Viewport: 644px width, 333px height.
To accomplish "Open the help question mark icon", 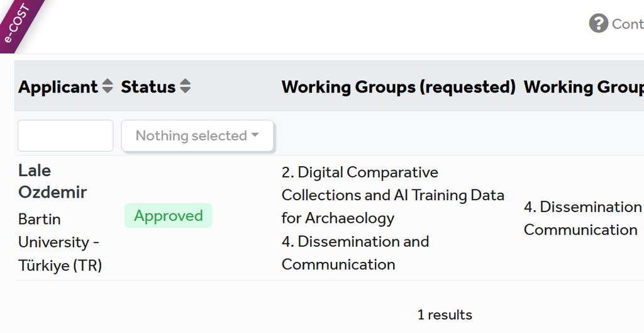I will [x=598, y=24].
